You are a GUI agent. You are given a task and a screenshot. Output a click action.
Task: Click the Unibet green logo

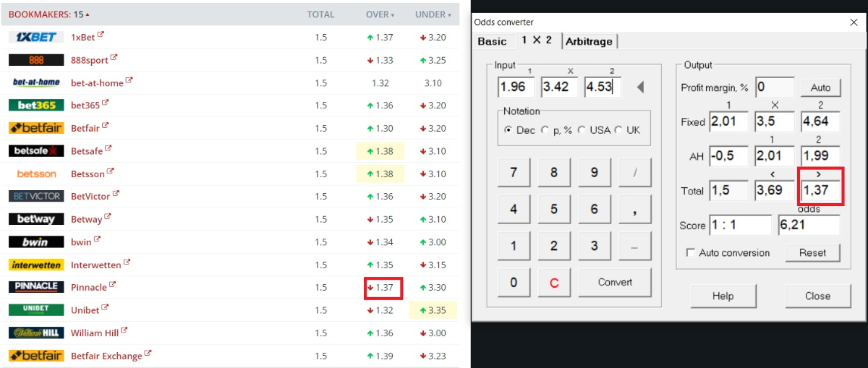(x=36, y=309)
